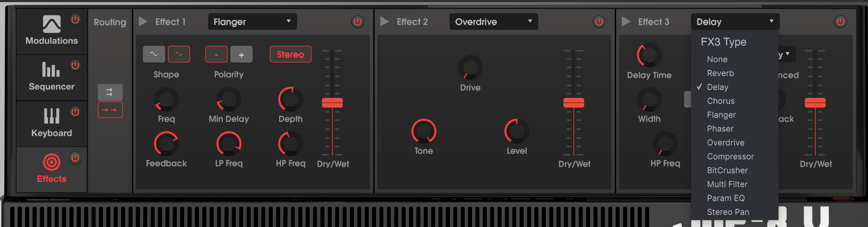Toggle Modulations power button
This screenshot has width=868, height=227.
75,20
